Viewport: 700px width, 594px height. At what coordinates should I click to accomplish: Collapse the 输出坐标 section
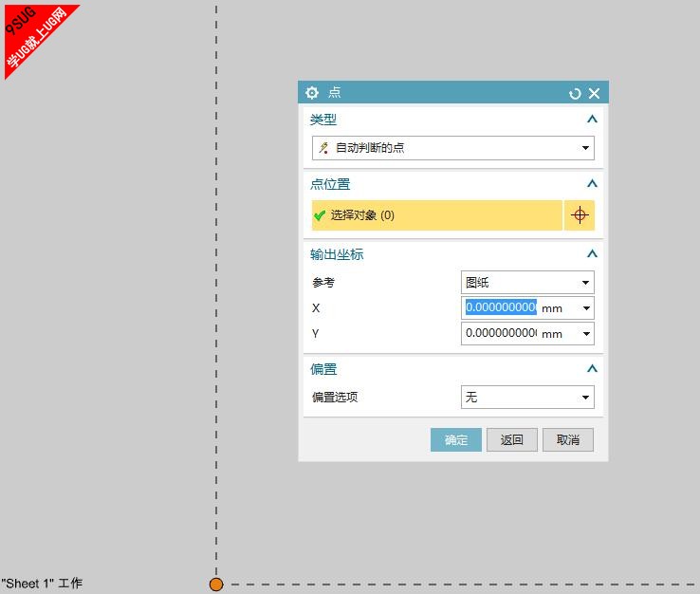pyautogui.click(x=592, y=253)
